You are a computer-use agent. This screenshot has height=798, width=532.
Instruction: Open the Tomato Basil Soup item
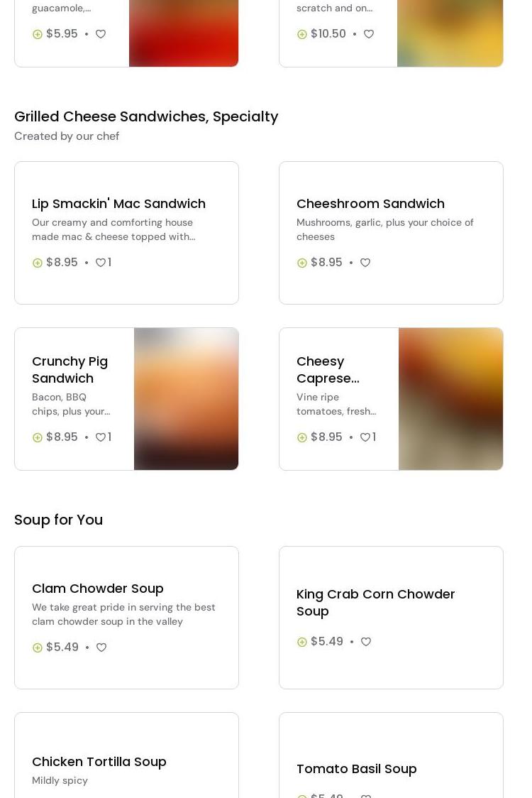point(356,768)
